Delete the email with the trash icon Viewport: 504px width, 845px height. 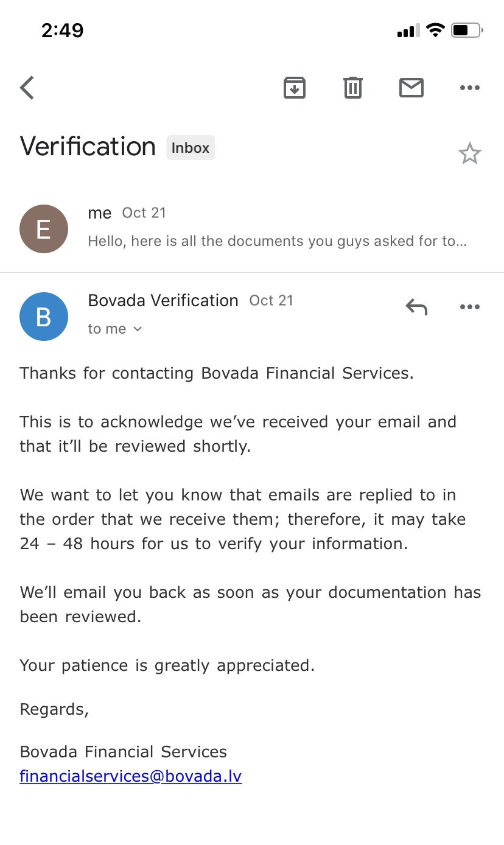(x=353, y=88)
